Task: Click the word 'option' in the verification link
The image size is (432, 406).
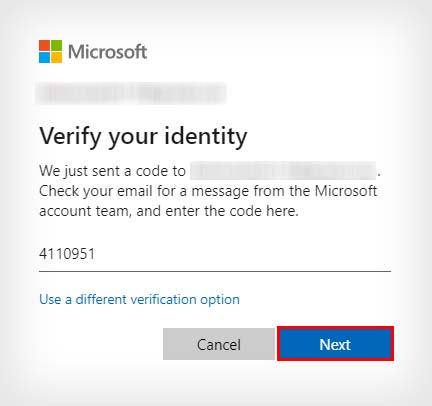Action: pyautogui.click(x=220, y=300)
